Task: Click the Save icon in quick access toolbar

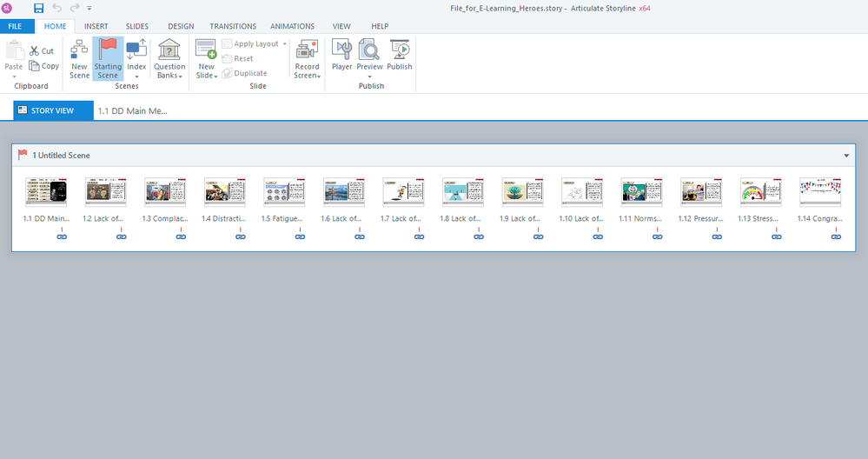Action: point(38,9)
